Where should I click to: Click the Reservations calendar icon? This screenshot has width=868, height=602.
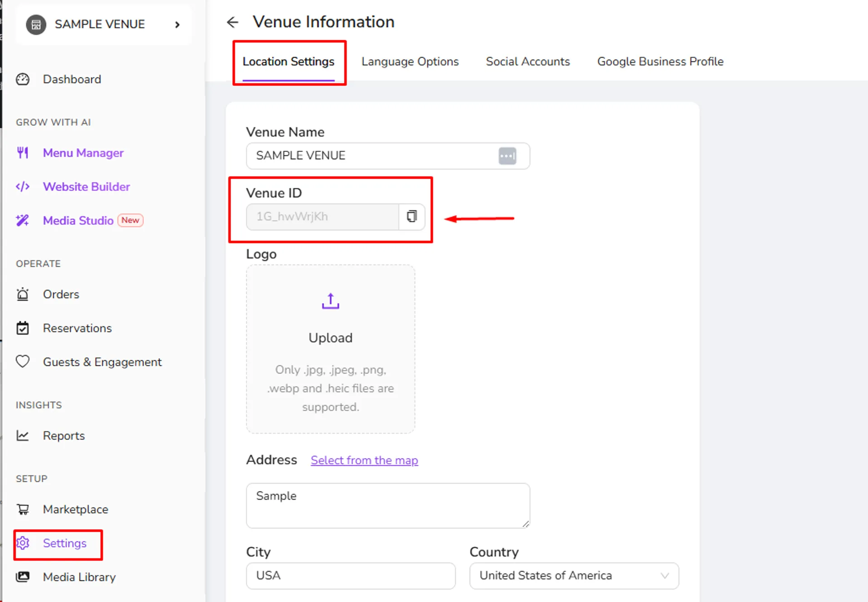click(x=23, y=328)
